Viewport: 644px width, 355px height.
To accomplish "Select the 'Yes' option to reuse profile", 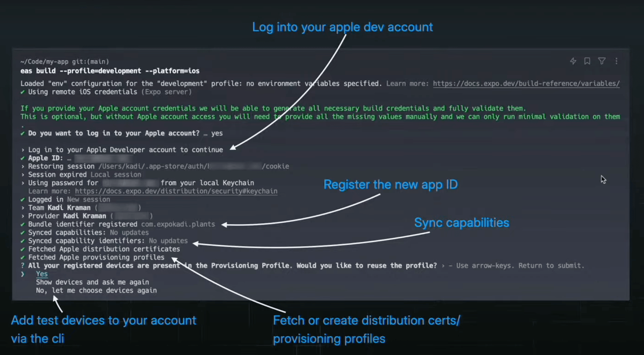I will click(x=42, y=274).
